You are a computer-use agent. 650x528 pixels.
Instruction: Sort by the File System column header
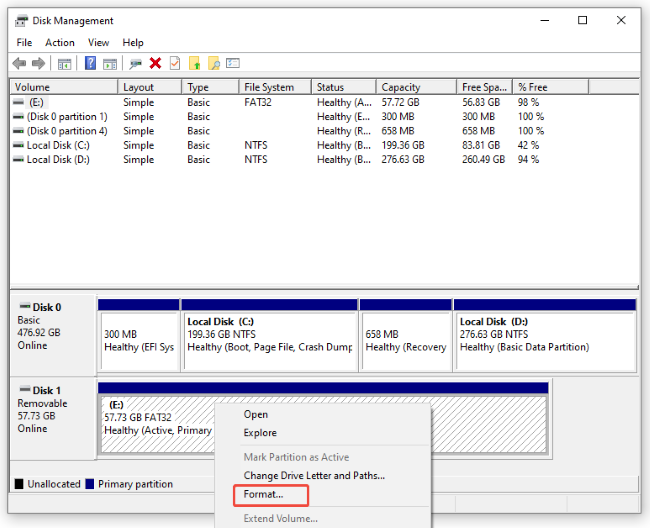tap(275, 87)
